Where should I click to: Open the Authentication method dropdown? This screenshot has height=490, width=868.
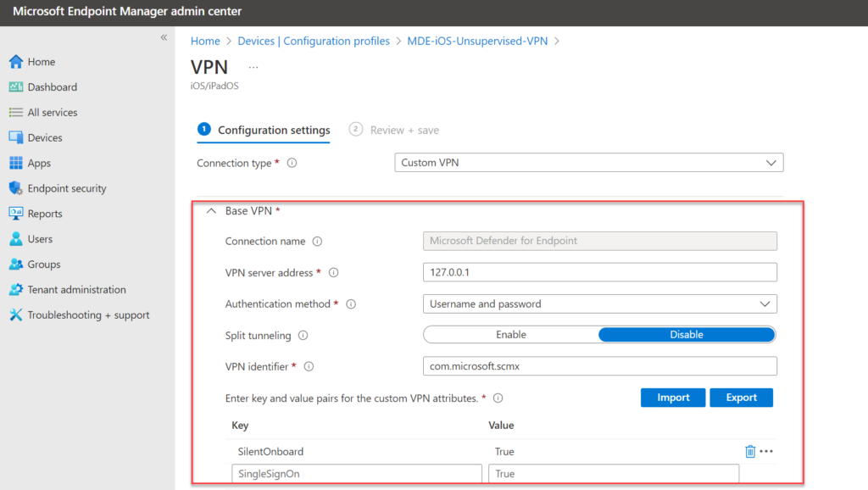[600, 304]
